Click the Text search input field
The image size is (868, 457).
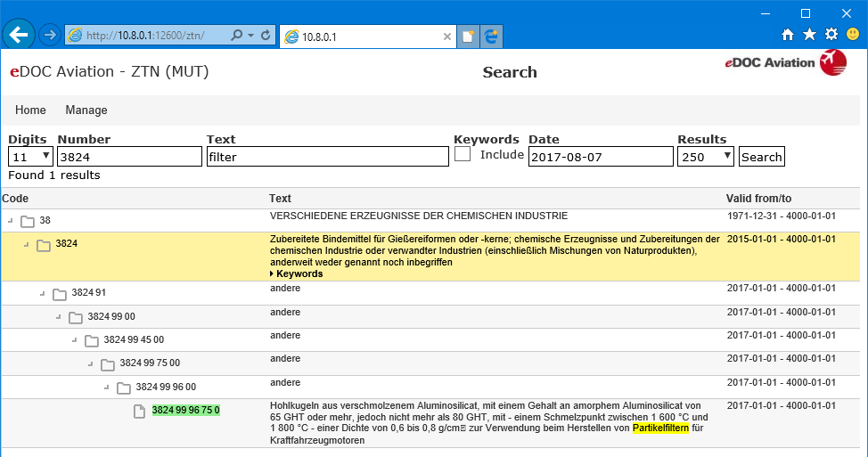coord(327,157)
